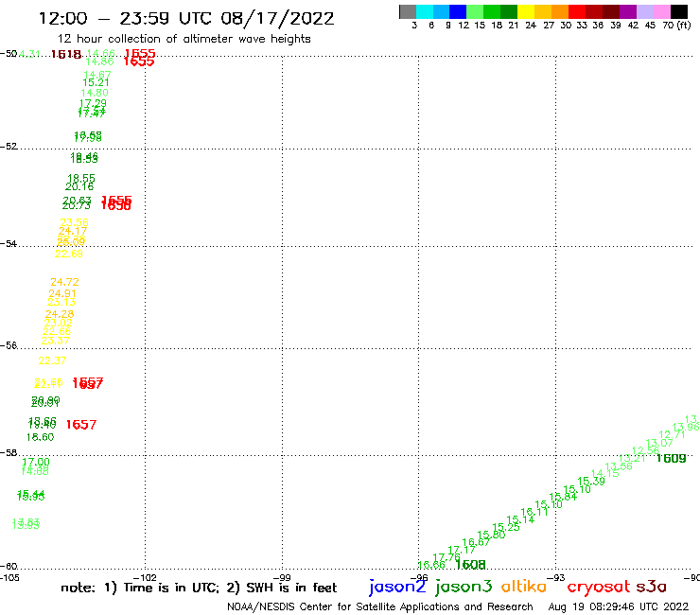Click the gold value '24.17'
700x615 pixels.
(x=72, y=231)
